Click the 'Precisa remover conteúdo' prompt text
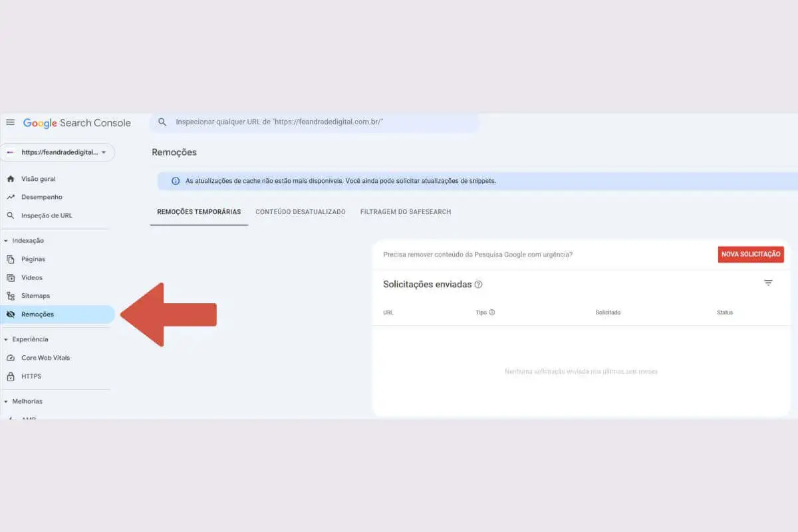The width and height of the screenshot is (798, 532). (477, 255)
